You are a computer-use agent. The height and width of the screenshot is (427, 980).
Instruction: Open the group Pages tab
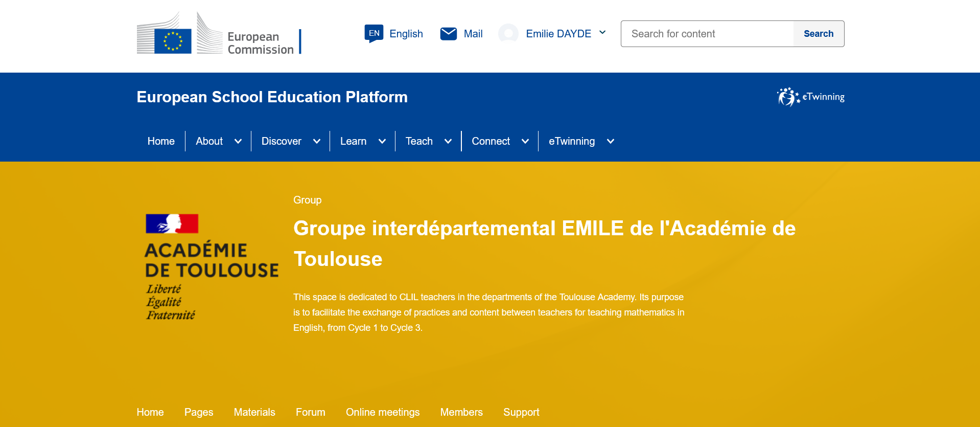click(x=199, y=412)
